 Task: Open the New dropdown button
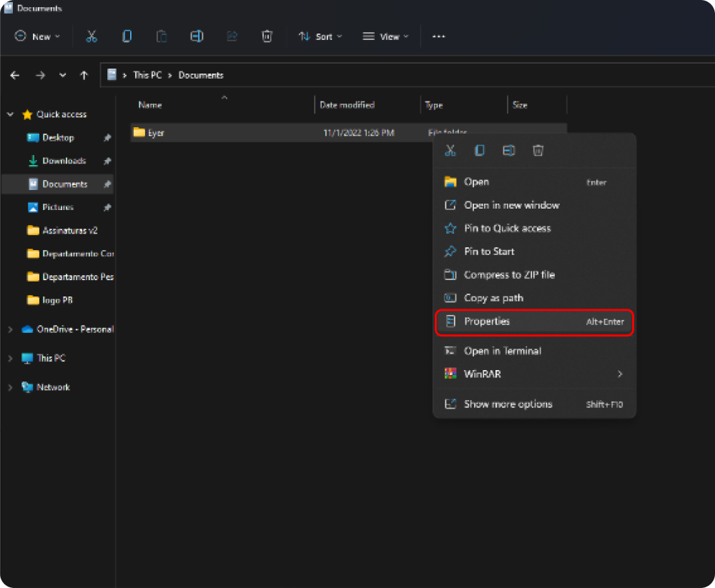coord(37,36)
